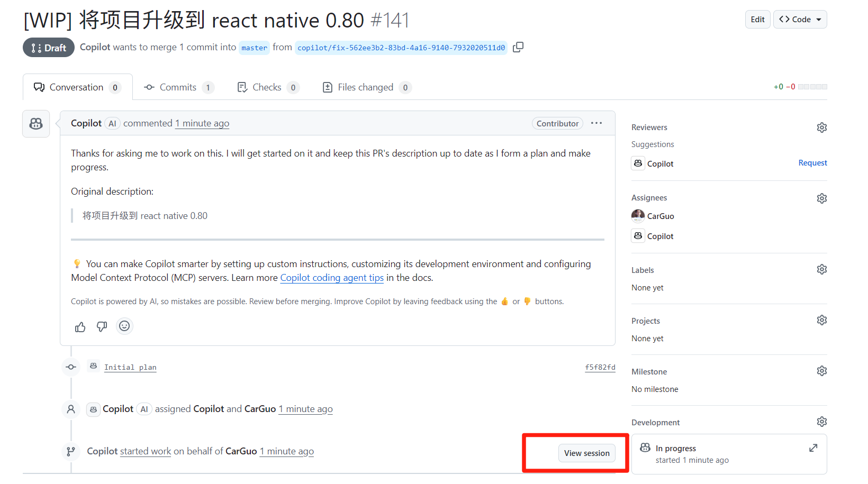Switch to the Files changed tab

pos(366,87)
